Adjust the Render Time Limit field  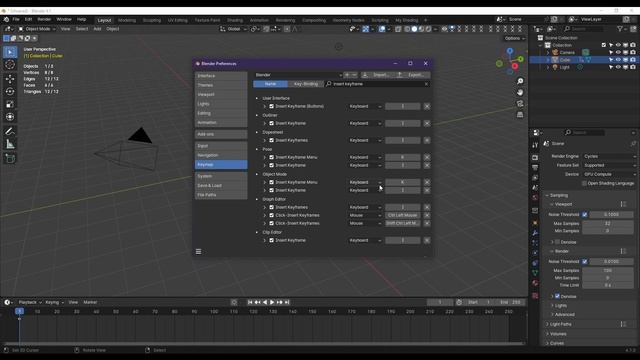(x=608, y=285)
